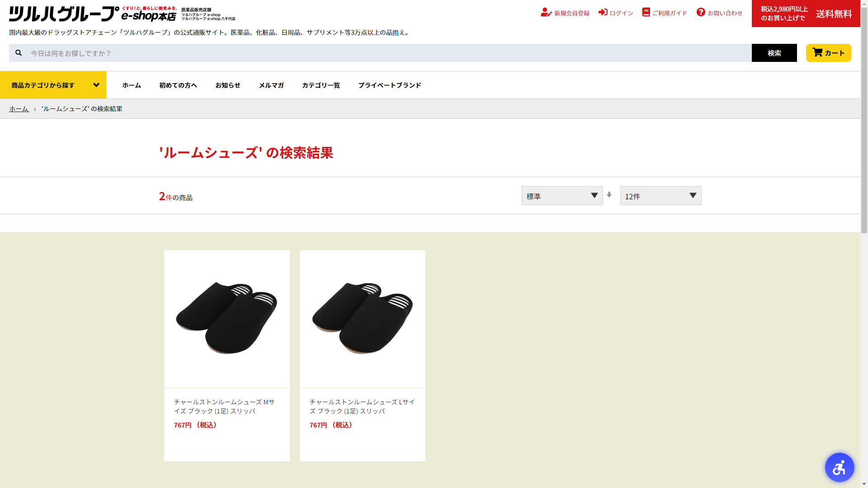Click the login arrow icon

pos(603,12)
